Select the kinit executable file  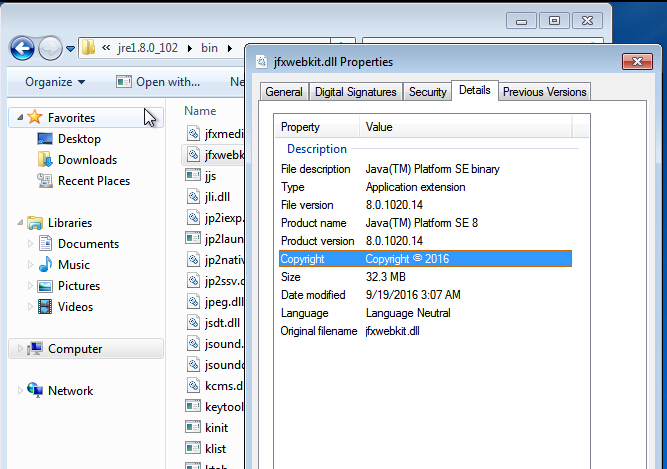tap(217, 427)
